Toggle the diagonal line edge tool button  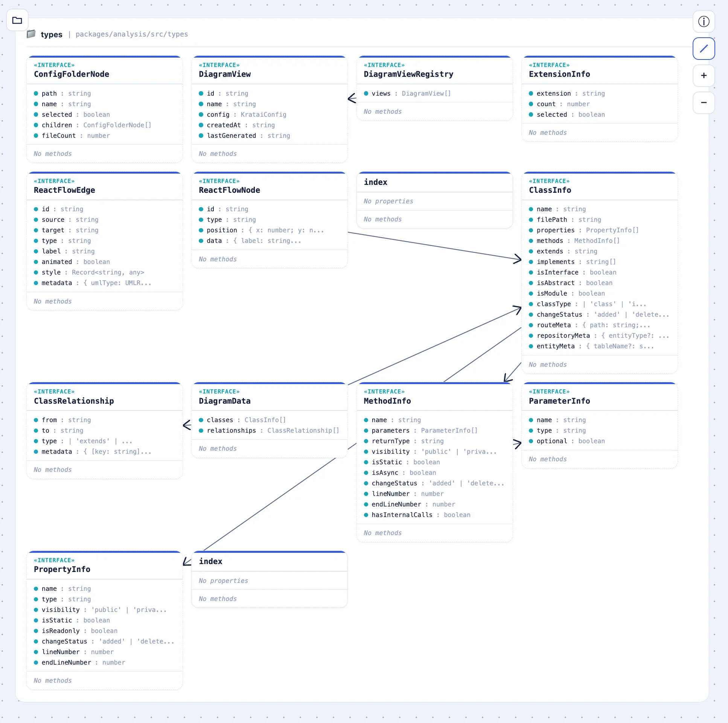click(704, 49)
